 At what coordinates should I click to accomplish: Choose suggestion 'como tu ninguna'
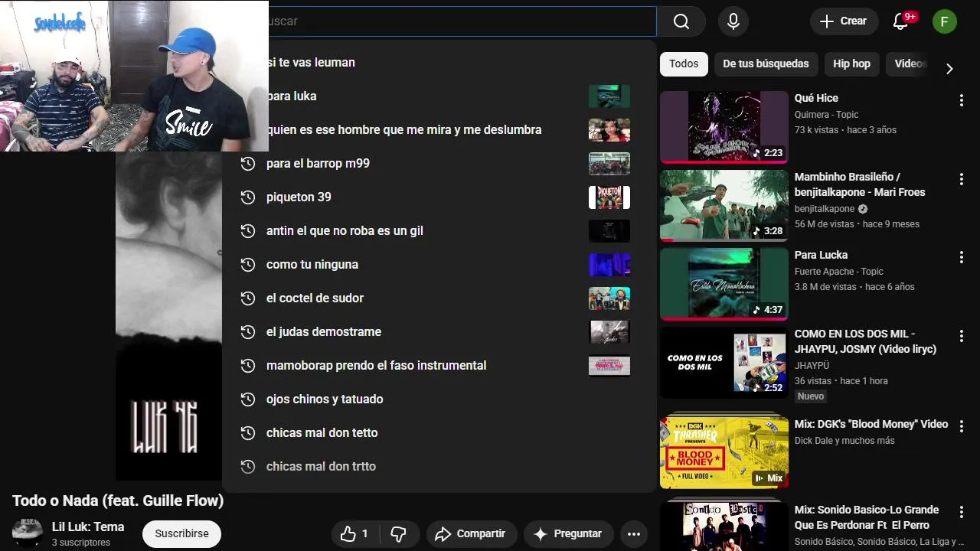(439, 265)
